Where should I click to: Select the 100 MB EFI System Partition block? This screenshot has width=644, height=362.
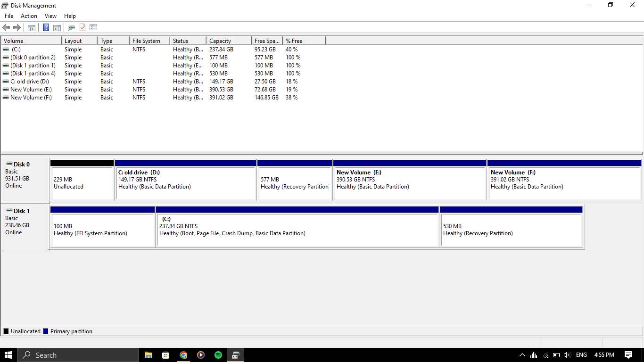tap(103, 226)
